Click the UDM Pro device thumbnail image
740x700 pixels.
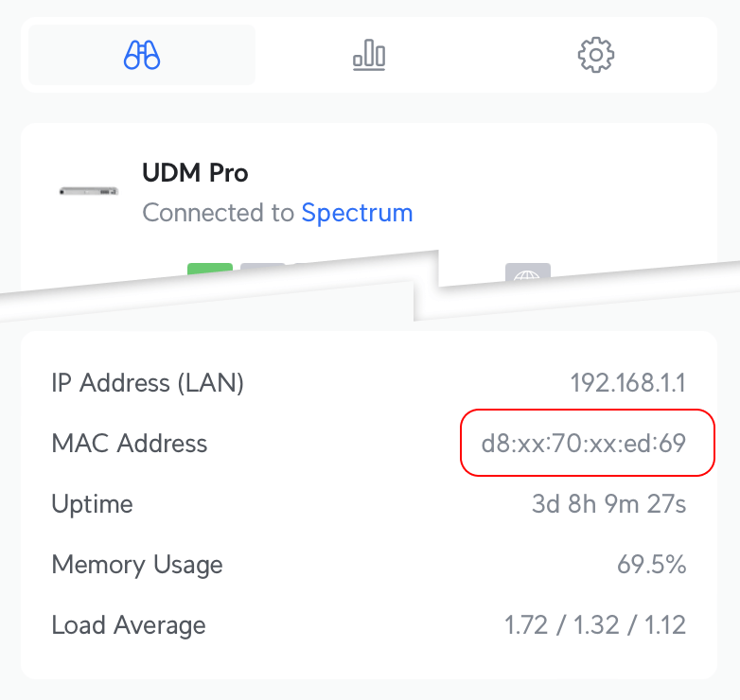click(89, 191)
